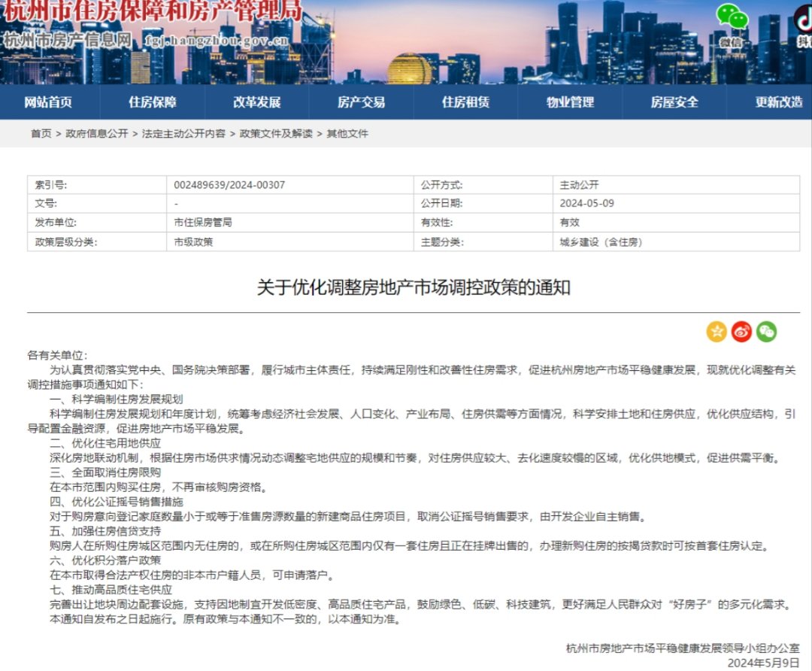Share article to Weibo with red icon

tap(741, 332)
